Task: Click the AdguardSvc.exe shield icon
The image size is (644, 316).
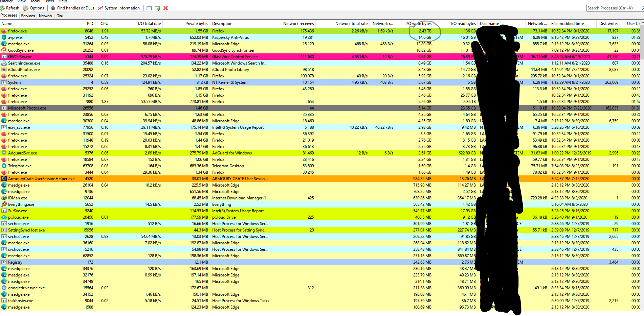Action: (4, 153)
